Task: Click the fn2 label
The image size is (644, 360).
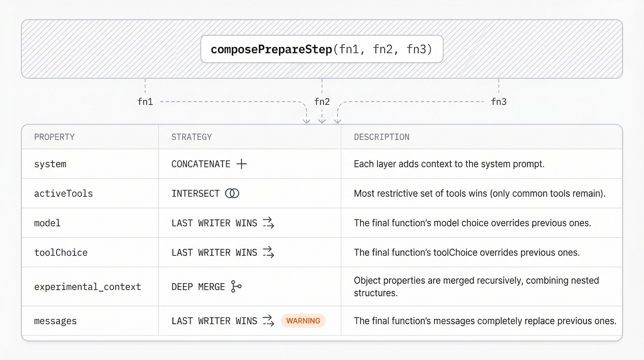Action: coord(322,102)
